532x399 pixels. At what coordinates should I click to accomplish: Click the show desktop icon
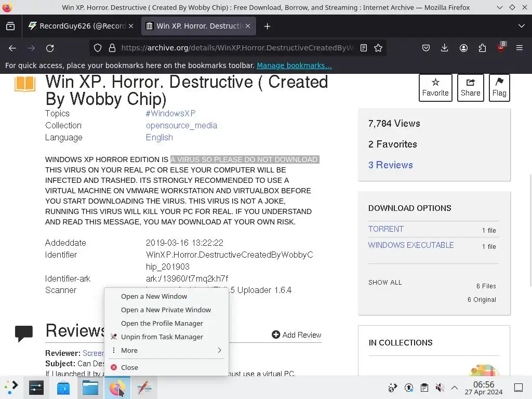pyautogui.click(x=518, y=388)
